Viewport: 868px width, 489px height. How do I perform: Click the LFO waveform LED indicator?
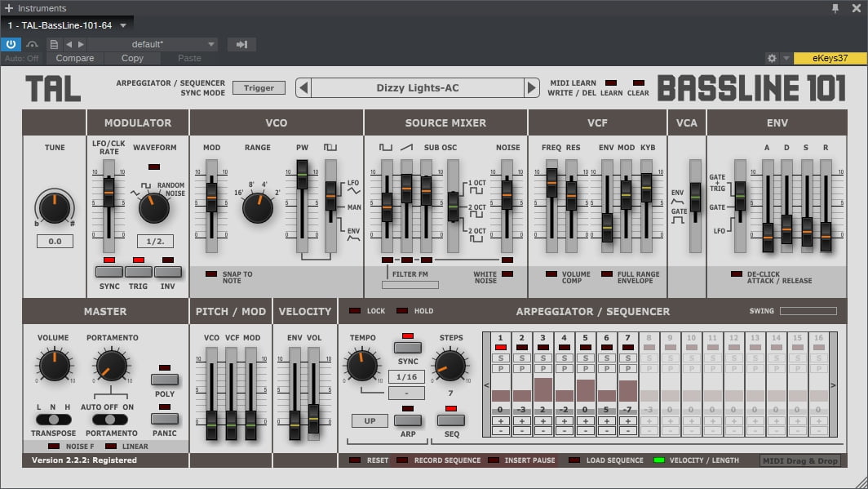[x=154, y=167]
